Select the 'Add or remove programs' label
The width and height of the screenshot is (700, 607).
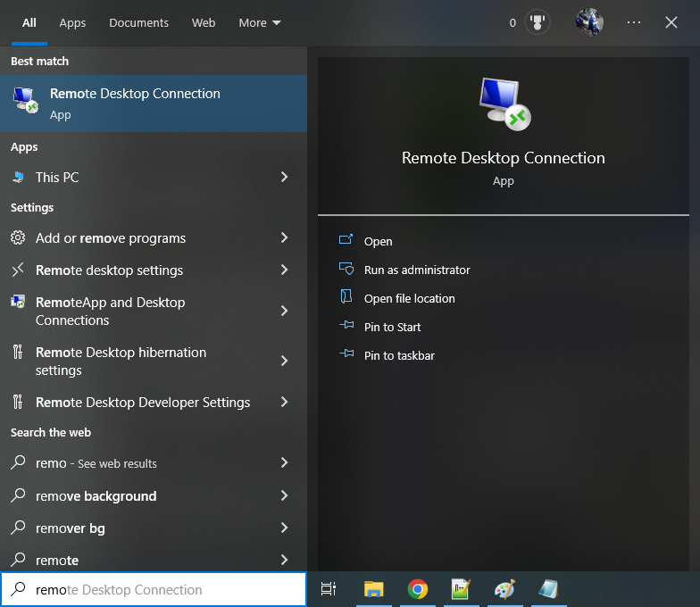pyautogui.click(x=111, y=238)
